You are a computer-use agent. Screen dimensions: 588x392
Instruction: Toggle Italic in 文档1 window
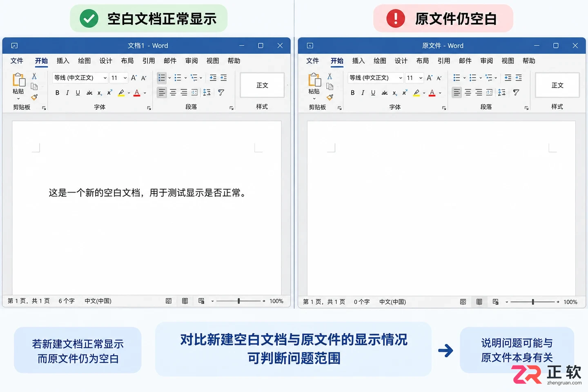click(67, 93)
